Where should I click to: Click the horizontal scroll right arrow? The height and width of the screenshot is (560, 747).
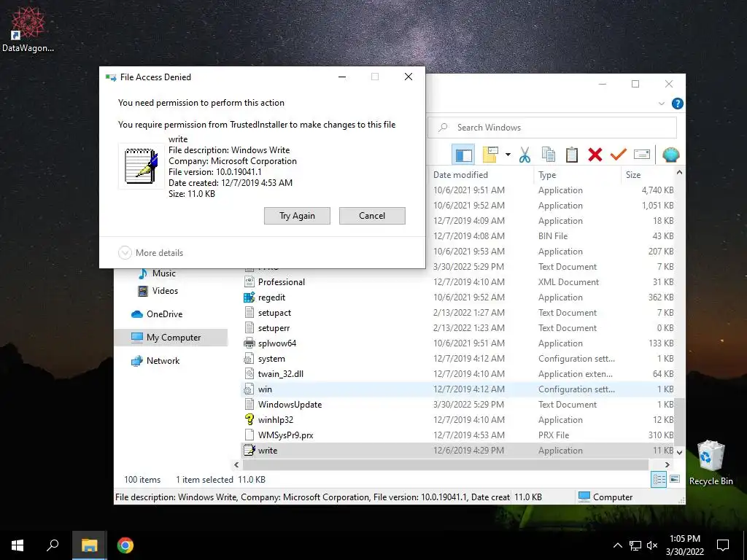click(667, 464)
